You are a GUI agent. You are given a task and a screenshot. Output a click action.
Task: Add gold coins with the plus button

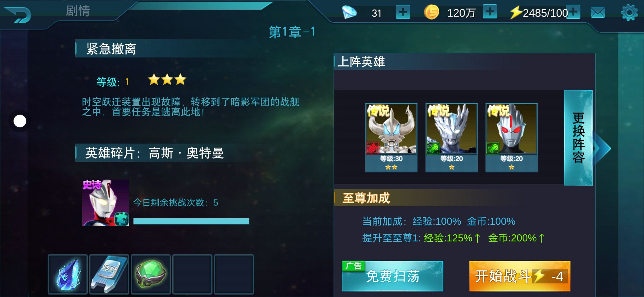[x=490, y=12]
